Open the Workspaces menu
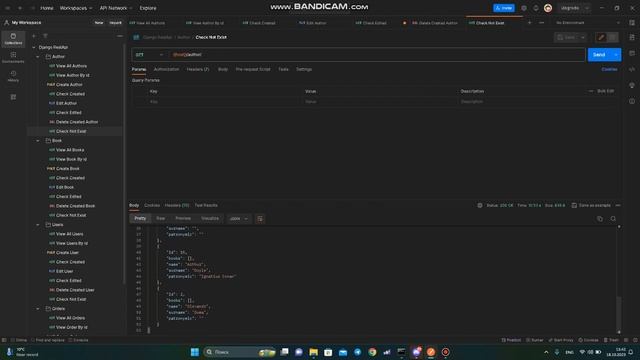 click(x=76, y=8)
